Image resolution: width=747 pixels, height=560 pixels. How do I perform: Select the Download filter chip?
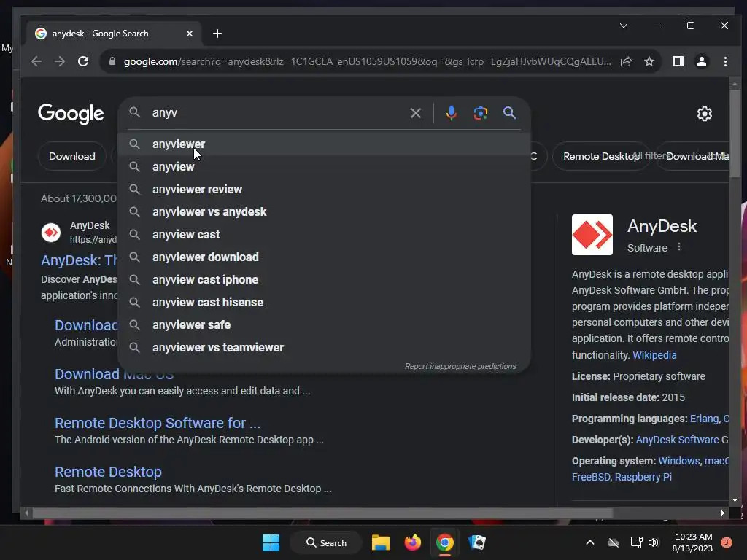coord(72,156)
